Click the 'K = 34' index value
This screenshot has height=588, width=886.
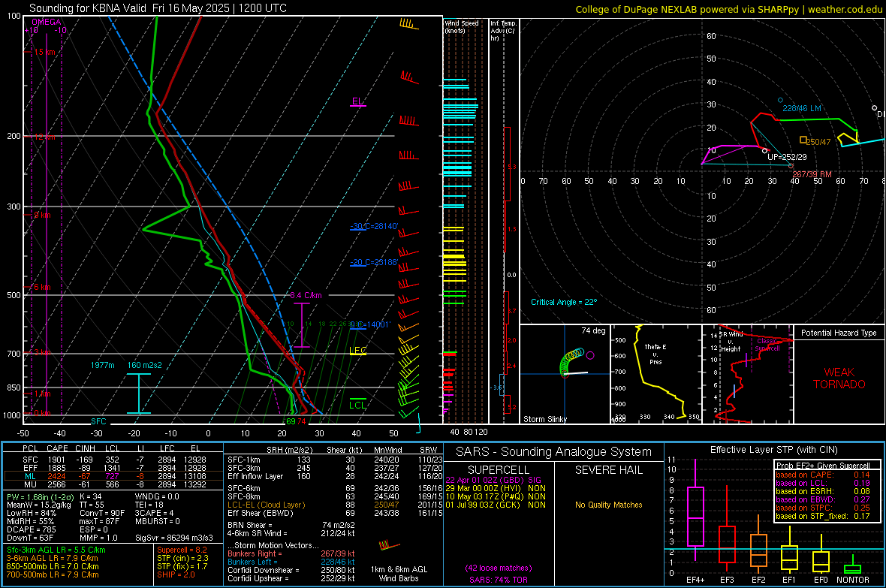pyautogui.click(x=90, y=496)
